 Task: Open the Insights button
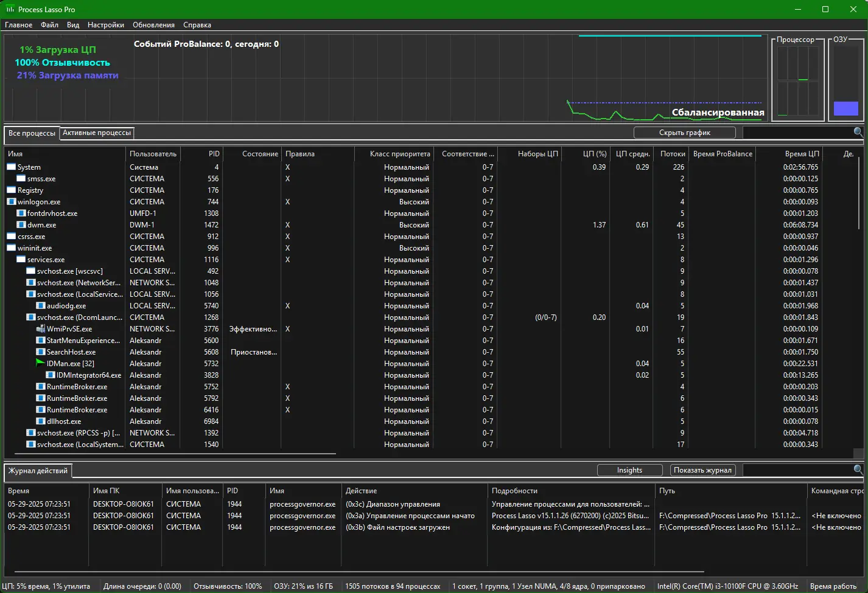click(x=629, y=470)
